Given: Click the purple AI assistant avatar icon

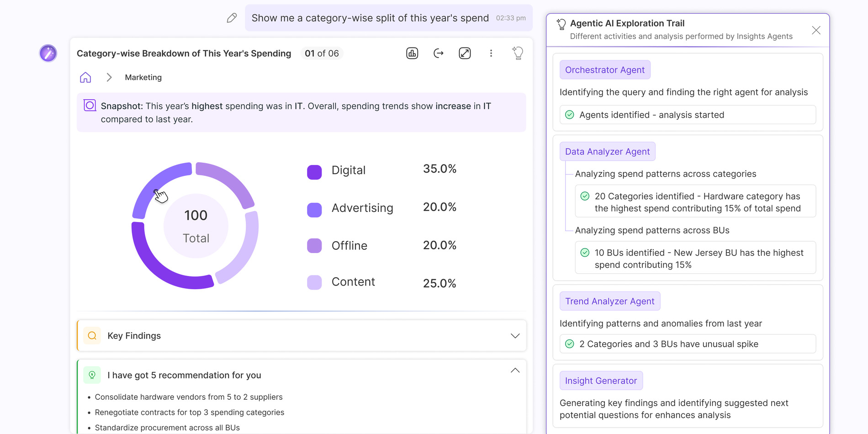Looking at the screenshot, I should pos(48,53).
